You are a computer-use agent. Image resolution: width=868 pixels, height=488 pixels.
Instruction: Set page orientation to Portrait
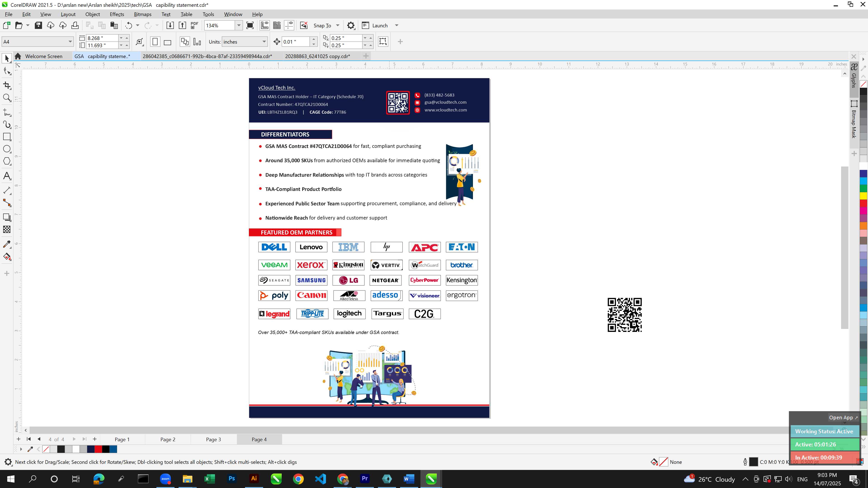click(x=155, y=42)
